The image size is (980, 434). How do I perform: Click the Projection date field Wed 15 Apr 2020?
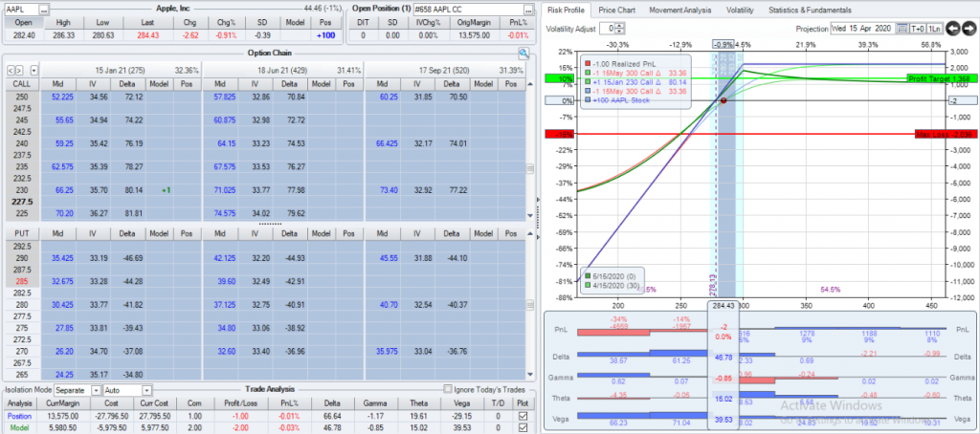pyautogui.click(x=863, y=28)
